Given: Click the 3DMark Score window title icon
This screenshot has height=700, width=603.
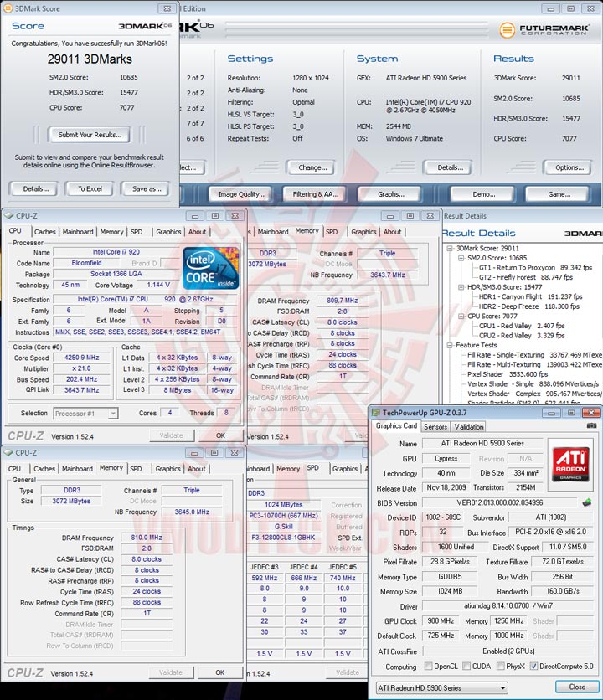Looking at the screenshot, I should [8, 8].
